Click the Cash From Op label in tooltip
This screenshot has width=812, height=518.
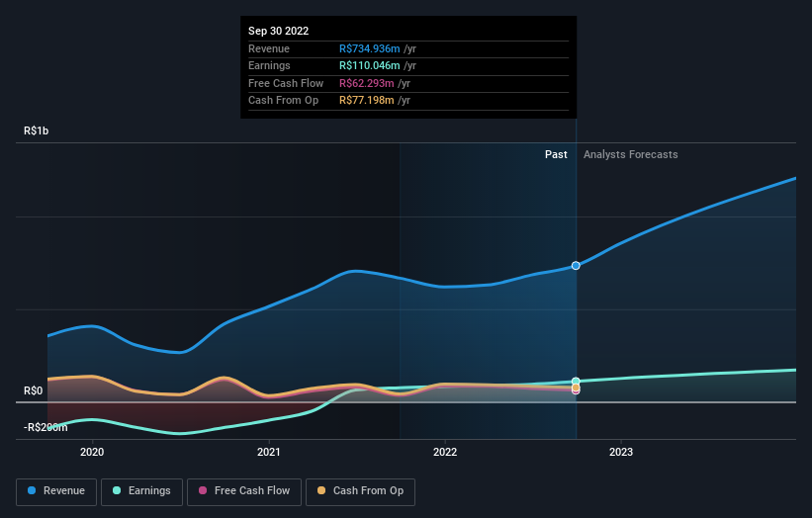click(x=283, y=101)
